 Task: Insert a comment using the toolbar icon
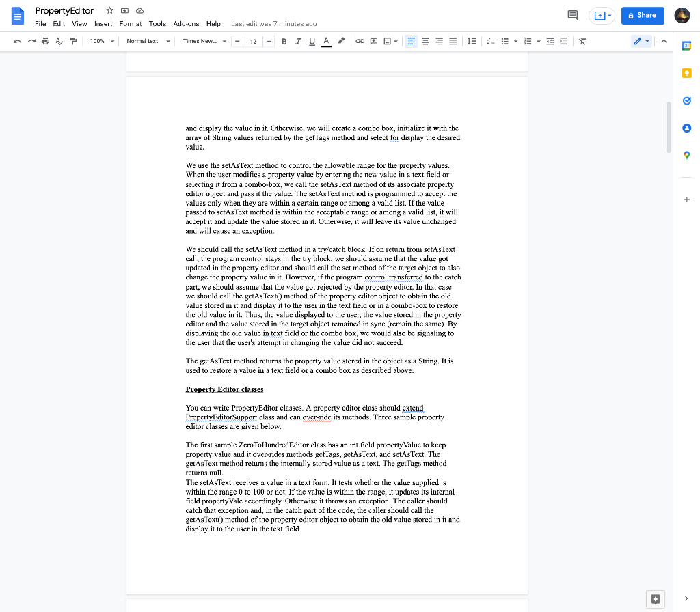(373, 41)
